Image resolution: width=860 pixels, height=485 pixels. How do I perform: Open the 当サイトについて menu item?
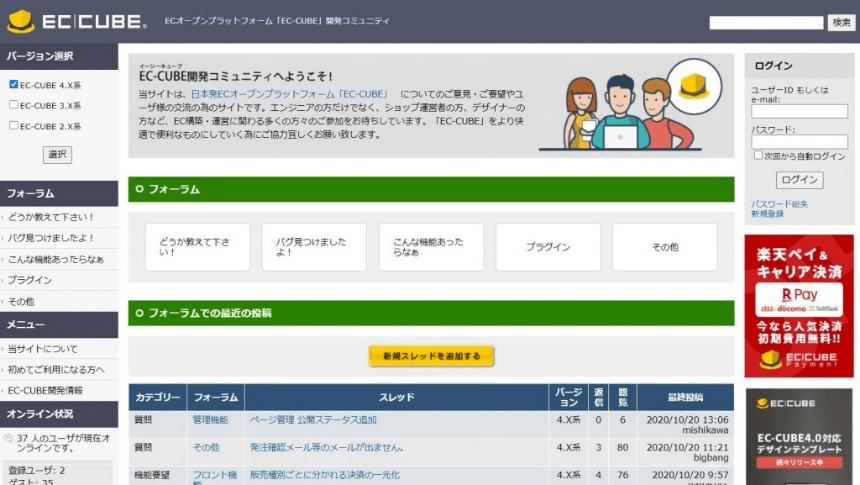tap(43, 349)
